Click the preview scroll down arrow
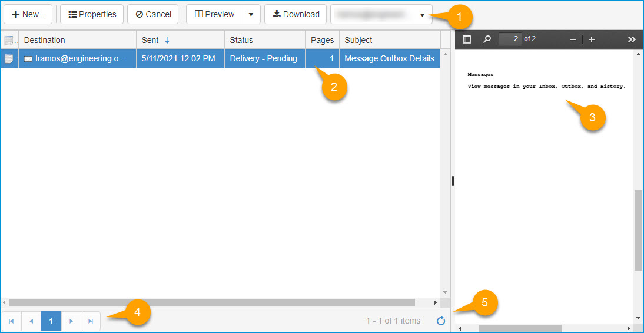Viewport: 644px width, 333px height. 639,319
